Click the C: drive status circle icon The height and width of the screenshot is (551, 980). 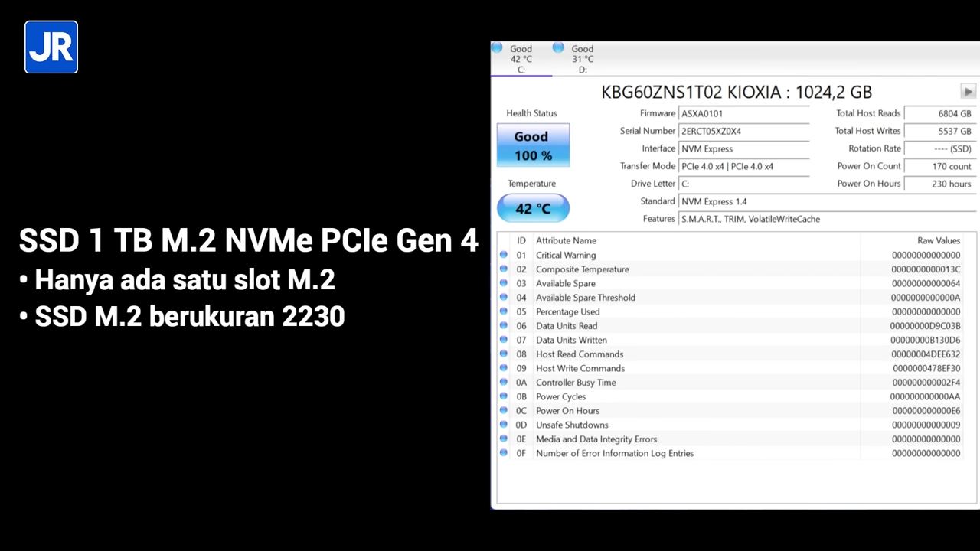tap(497, 47)
